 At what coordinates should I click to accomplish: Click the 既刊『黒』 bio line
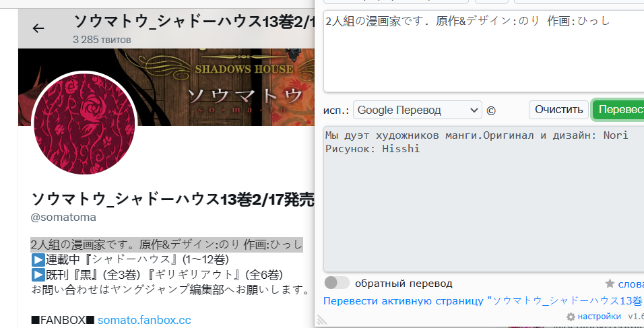pos(157,274)
